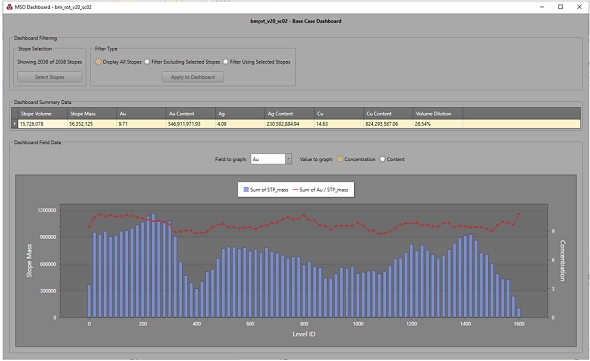Close the MSO Dashboard window
The height and width of the screenshot is (361, 590).
click(579, 7)
